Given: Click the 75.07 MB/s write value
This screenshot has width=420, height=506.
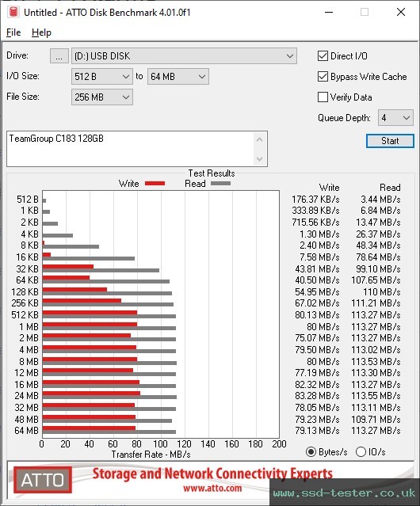Looking at the screenshot, I should point(317,338).
